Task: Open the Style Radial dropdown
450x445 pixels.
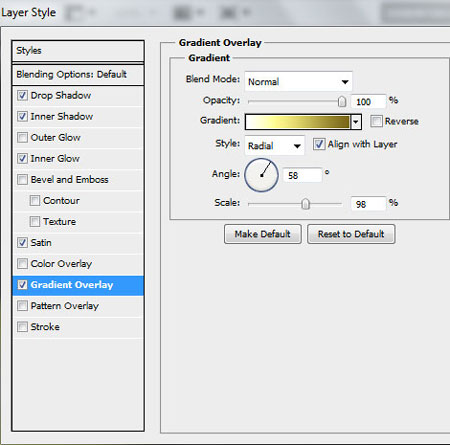Action: (x=274, y=146)
